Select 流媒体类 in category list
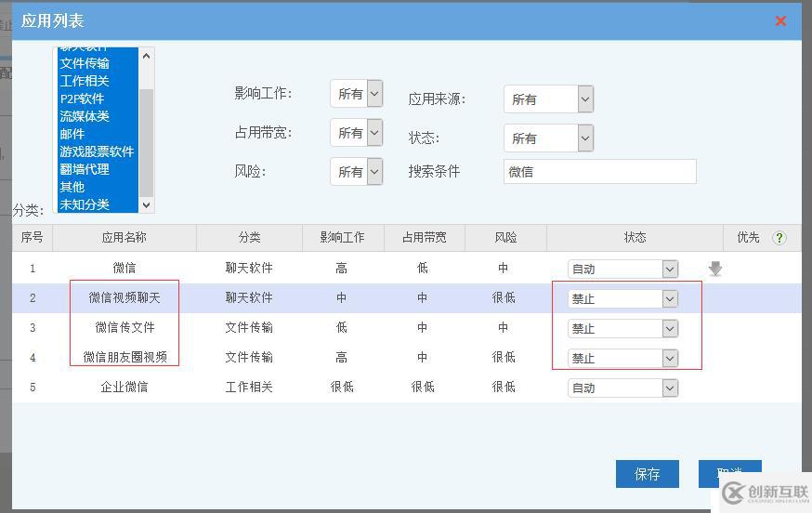812x513 pixels. [98, 116]
